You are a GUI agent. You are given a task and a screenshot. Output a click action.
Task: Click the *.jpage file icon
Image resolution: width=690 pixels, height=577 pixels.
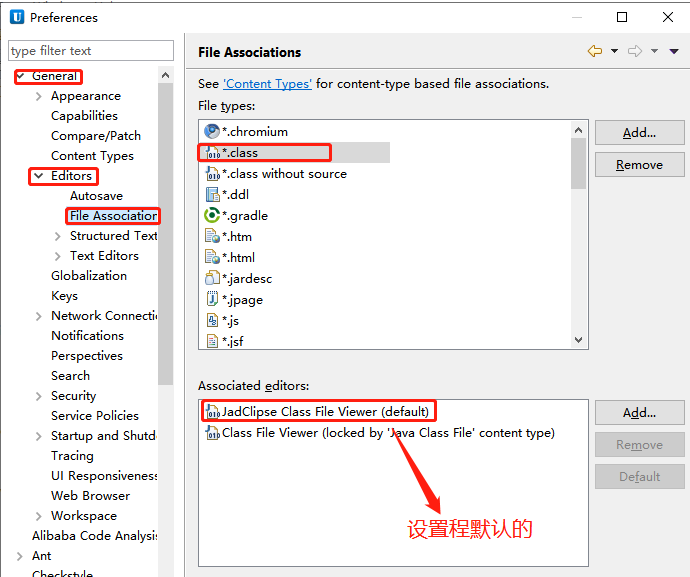213,299
